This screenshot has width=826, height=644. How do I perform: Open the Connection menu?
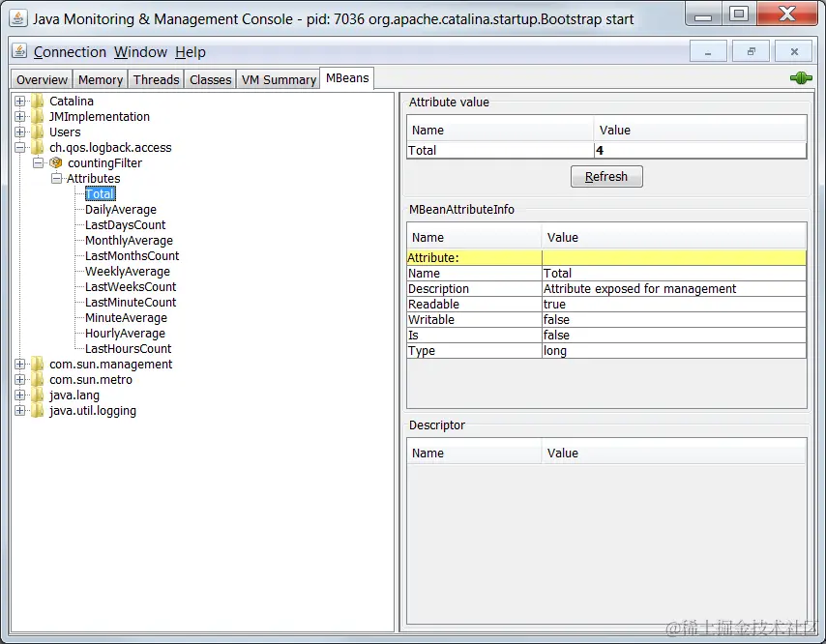pos(69,51)
